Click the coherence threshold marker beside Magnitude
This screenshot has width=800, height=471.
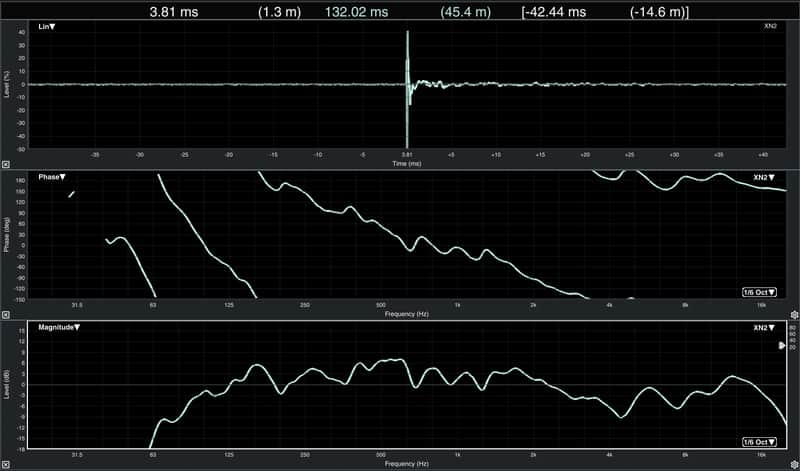(x=782, y=345)
